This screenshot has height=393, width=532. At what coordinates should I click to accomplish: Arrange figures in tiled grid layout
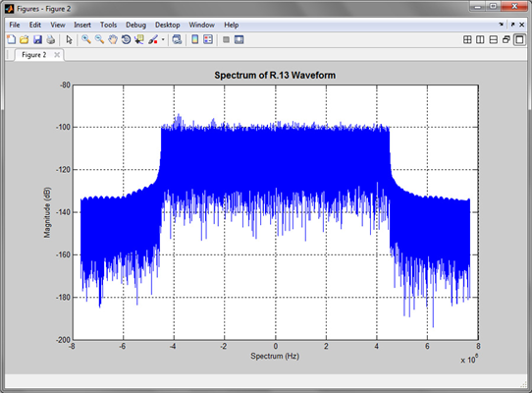(467, 39)
